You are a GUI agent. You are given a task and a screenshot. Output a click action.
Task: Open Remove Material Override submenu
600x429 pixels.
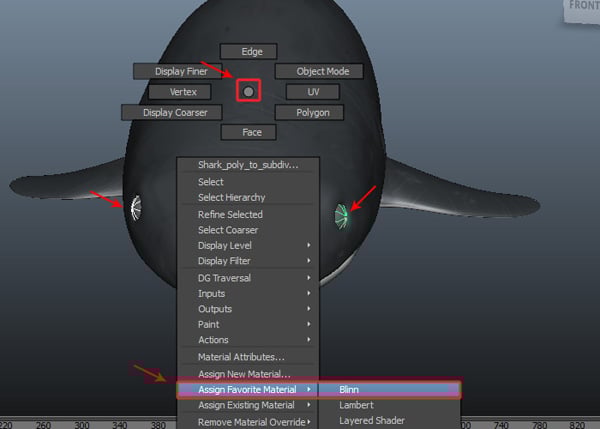(248, 422)
